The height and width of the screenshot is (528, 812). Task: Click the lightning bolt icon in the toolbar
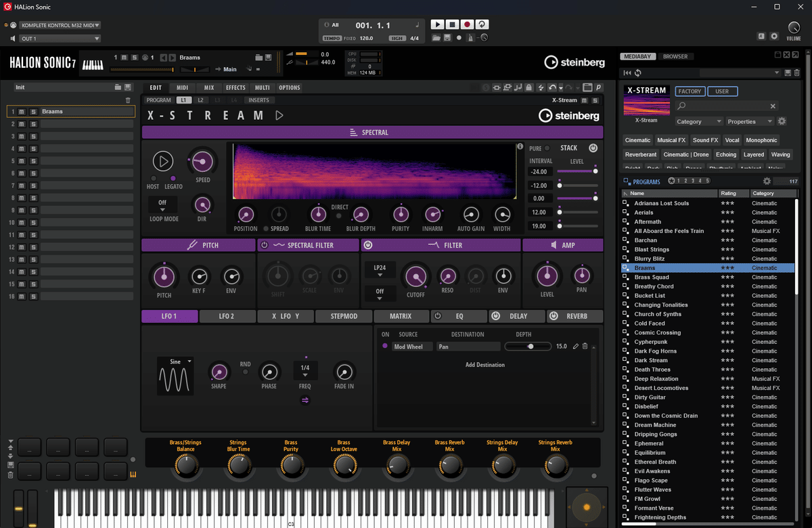[541, 87]
